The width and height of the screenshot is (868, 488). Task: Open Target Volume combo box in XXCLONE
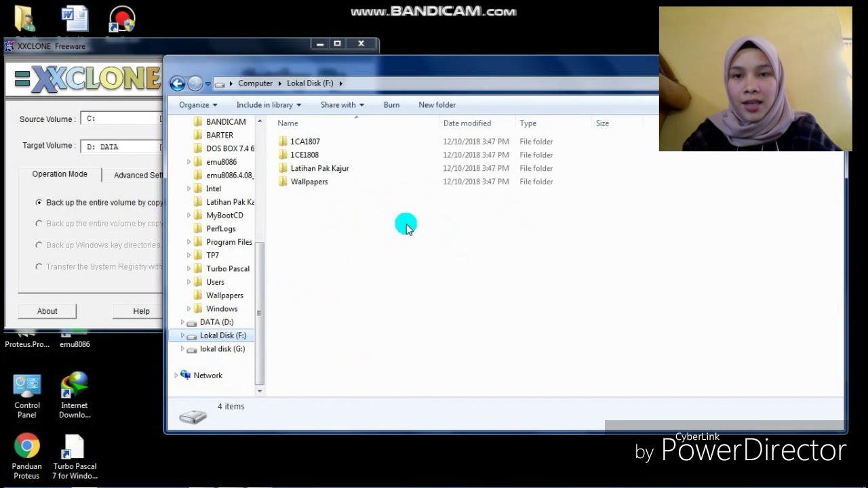point(122,146)
